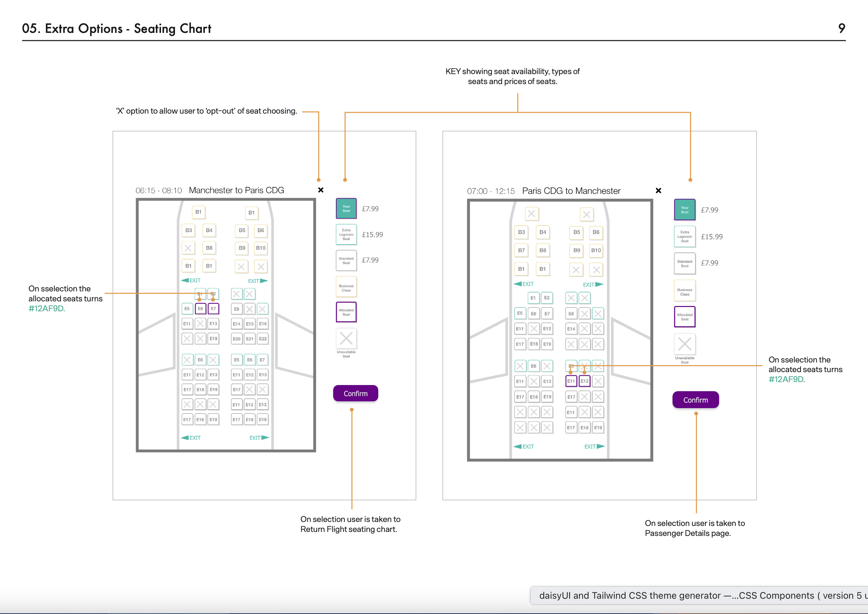Select seat E22 on Manchester to Paris chart

[x=263, y=339]
